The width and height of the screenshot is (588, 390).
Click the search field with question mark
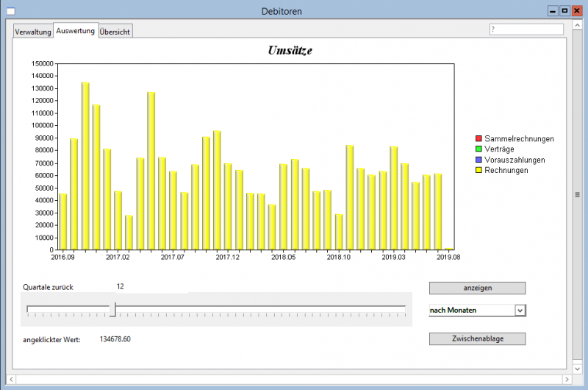coord(526,29)
